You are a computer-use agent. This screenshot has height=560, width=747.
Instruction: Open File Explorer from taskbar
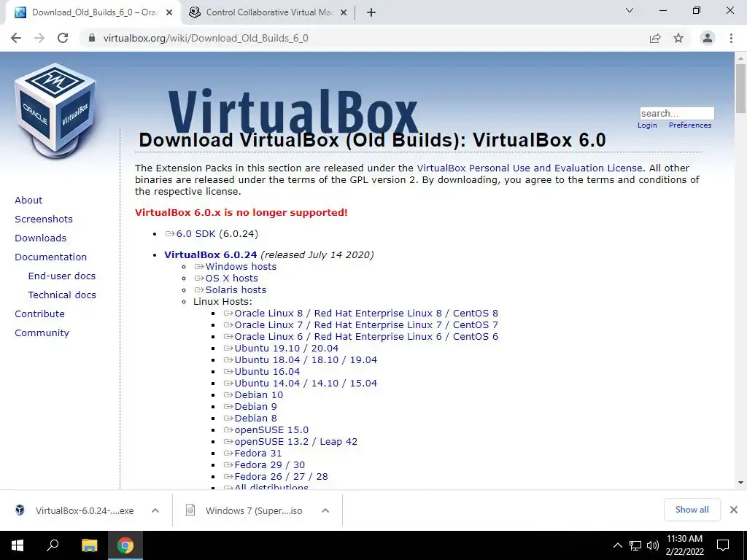89,545
